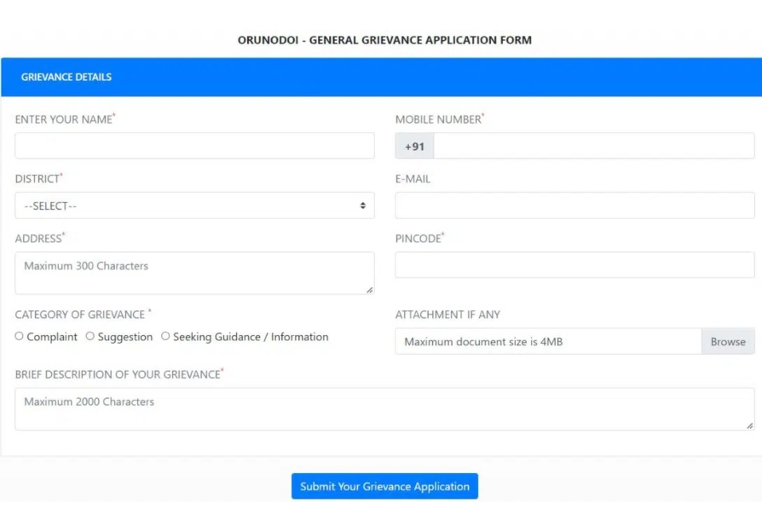Click the Enter Your Name label
The image size is (762, 532).
(64, 119)
